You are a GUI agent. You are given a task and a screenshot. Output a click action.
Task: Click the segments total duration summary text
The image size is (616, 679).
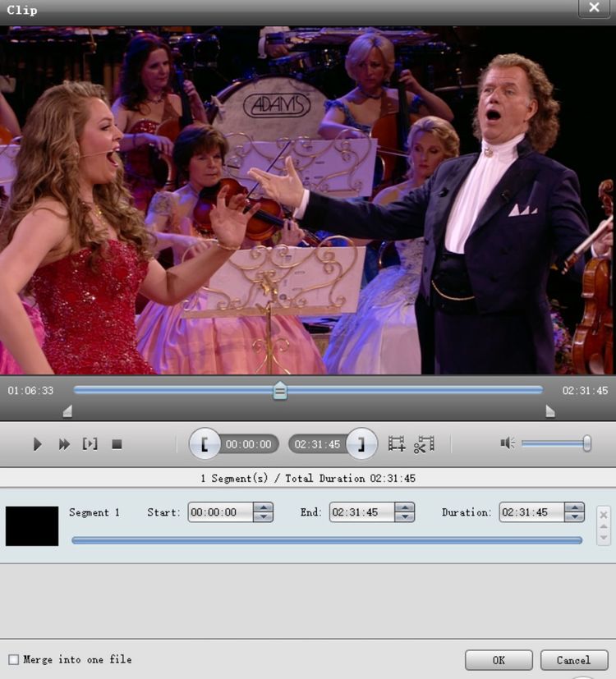(308, 478)
